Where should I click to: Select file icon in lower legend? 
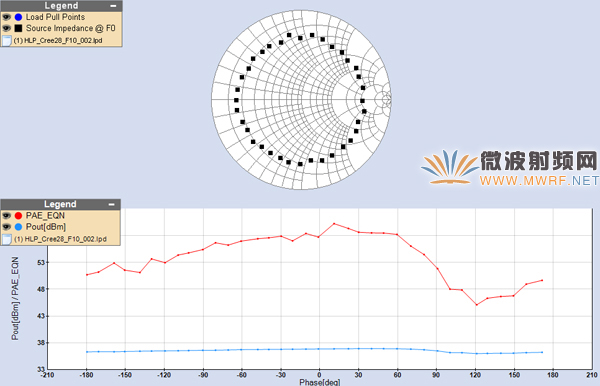[7, 239]
